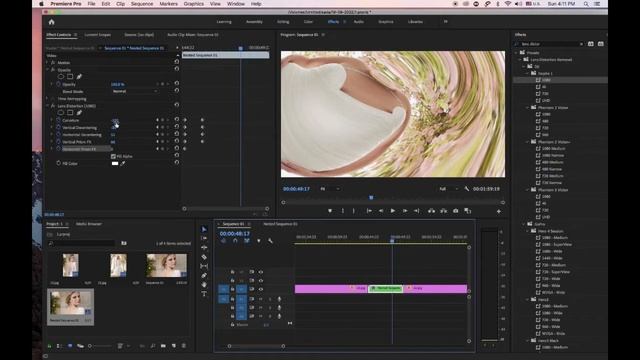Switch to the Color workspace

coord(308,22)
